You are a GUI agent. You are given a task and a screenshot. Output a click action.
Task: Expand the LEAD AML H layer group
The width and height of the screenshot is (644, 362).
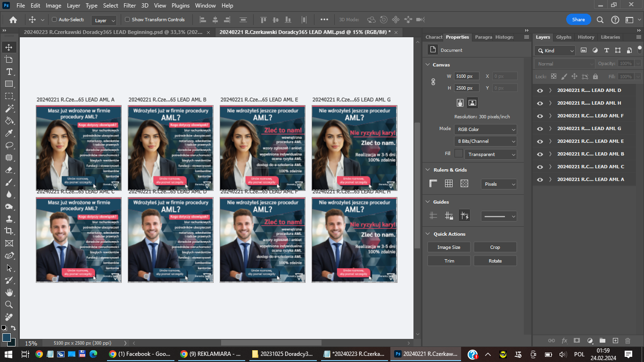[550, 103]
